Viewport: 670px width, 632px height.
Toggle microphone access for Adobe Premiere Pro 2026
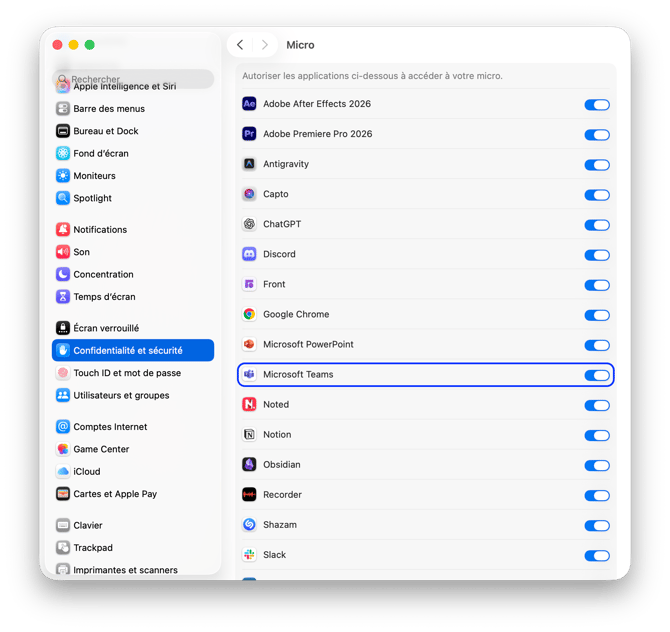[x=596, y=135]
